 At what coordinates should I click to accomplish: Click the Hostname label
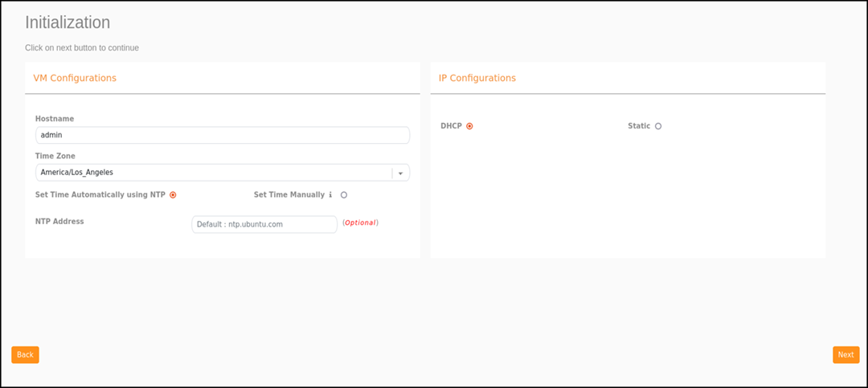(x=55, y=118)
